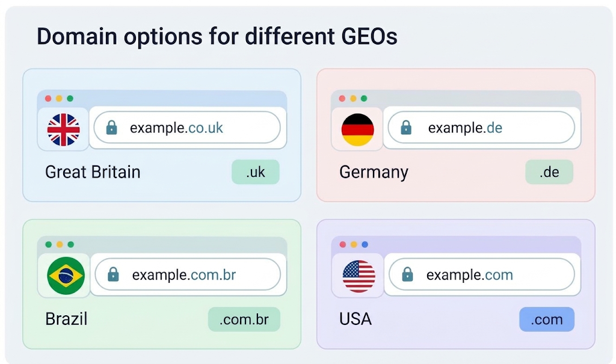Click the padlock in example.com.br bar
The width and height of the screenshot is (616, 364).
click(x=113, y=274)
